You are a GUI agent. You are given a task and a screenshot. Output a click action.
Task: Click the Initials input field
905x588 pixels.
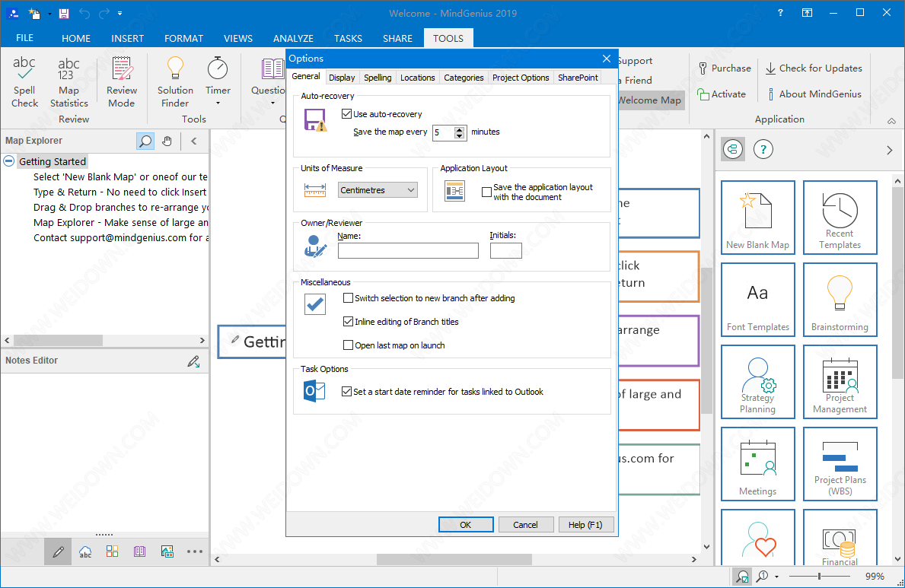coord(505,250)
